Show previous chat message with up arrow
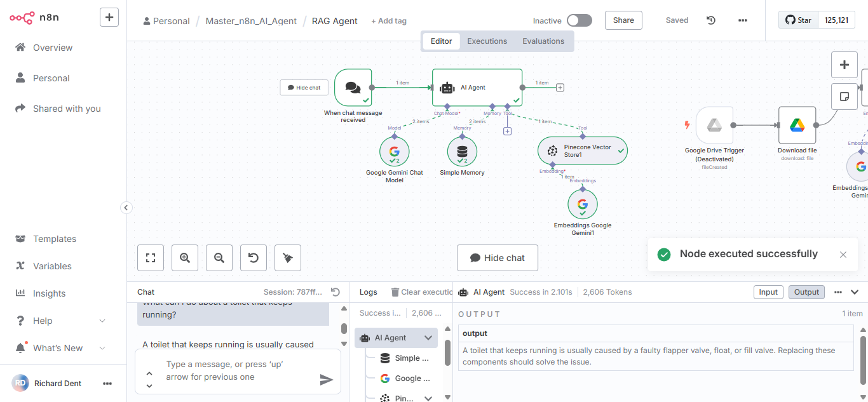Screen dimensions: 868x402 pos(149,373)
